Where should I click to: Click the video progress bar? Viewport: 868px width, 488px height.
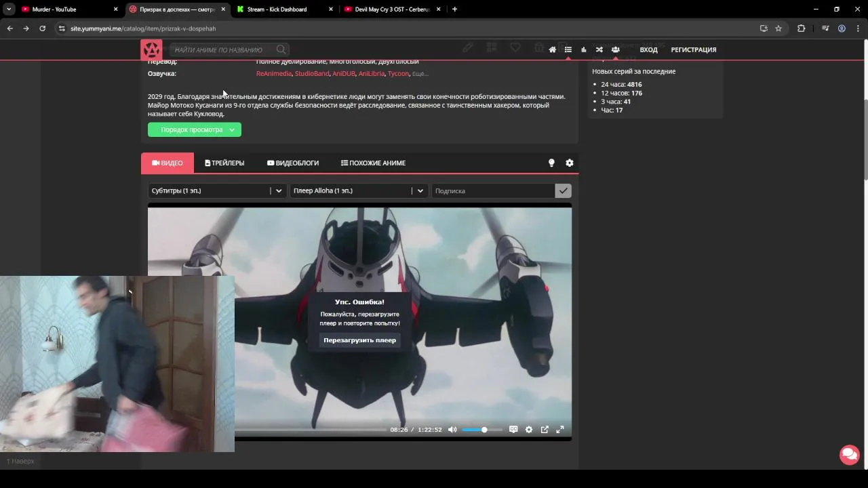(x=311, y=430)
